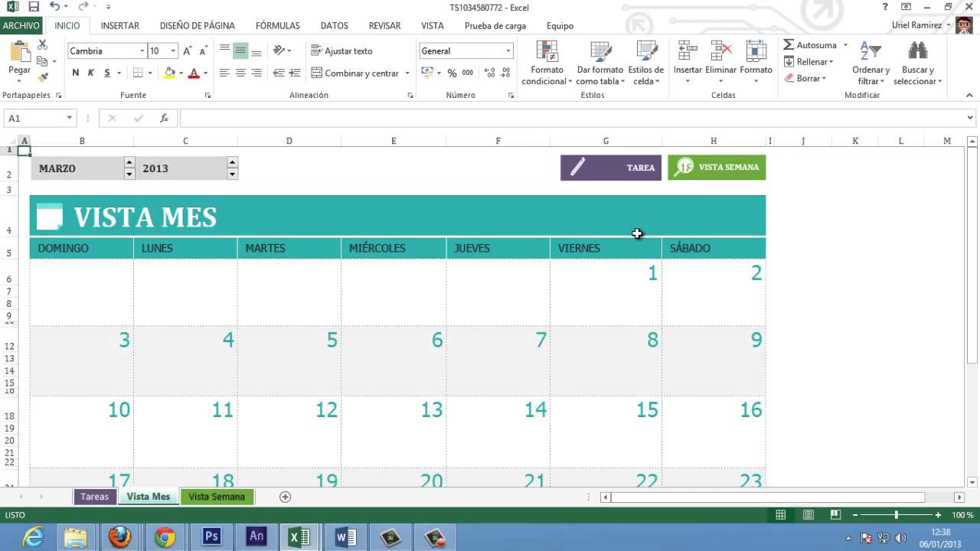Screen dimensions: 980x551
Task: Toggle Ajustar texto wrap text
Action: pyautogui.click(x=341, y=51)
